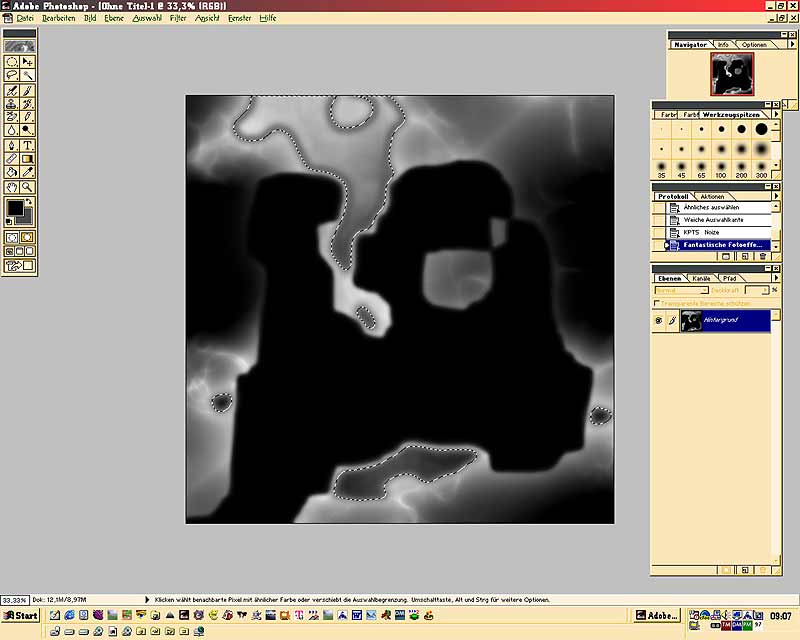
Task: Toggle visibility eye of Hintergrund layer
Action: [x=658, y=321]
